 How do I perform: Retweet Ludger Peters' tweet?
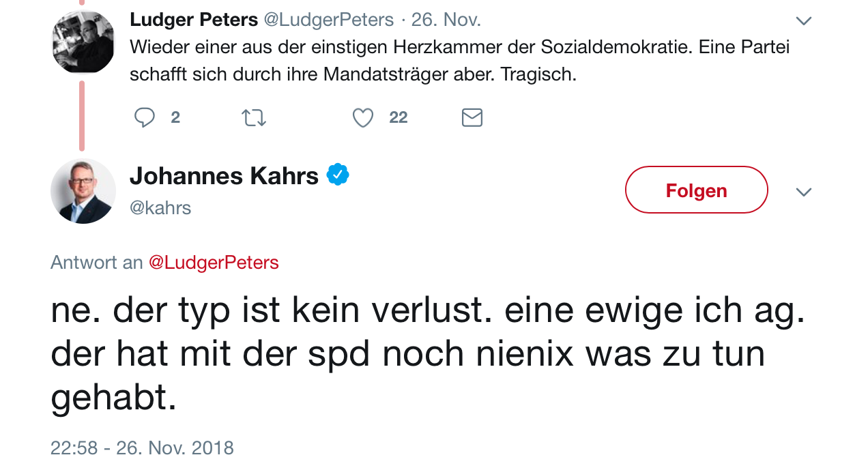tap(254, 118)
